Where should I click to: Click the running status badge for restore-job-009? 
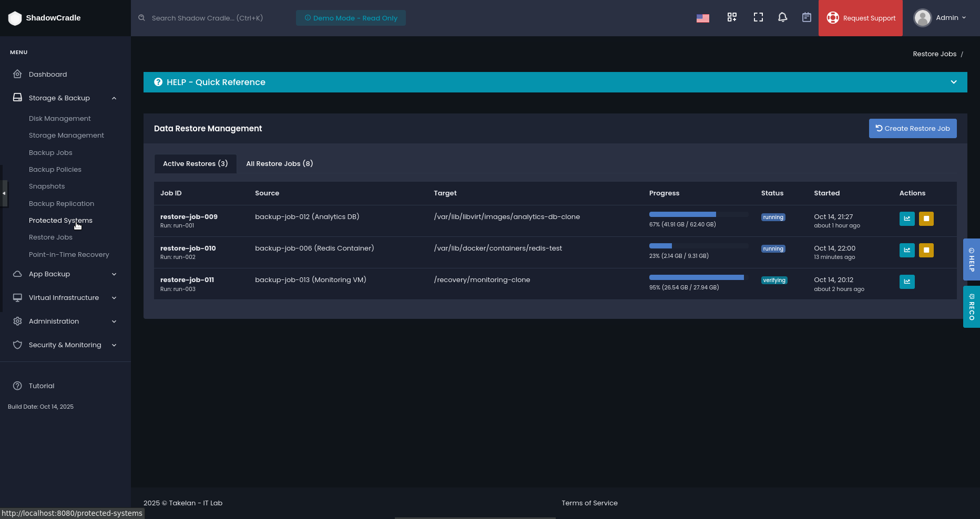tap(773, 217)
